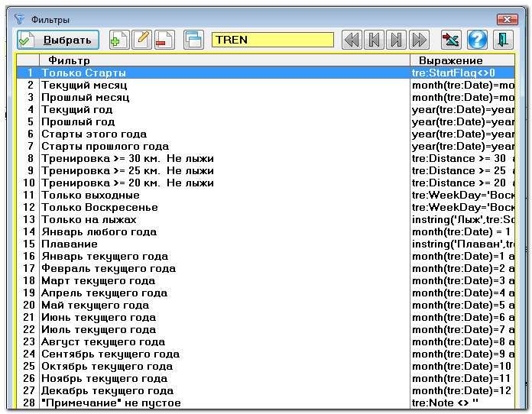Image resolution: width=532 pixels, height=414 pixels.
Task: Jump a page forward with double-right arrow
Action: point(419,40)
